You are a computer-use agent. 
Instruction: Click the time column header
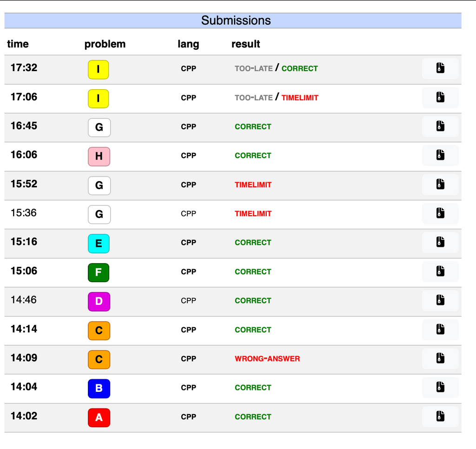pyautogui.click(x=18, y=44)
